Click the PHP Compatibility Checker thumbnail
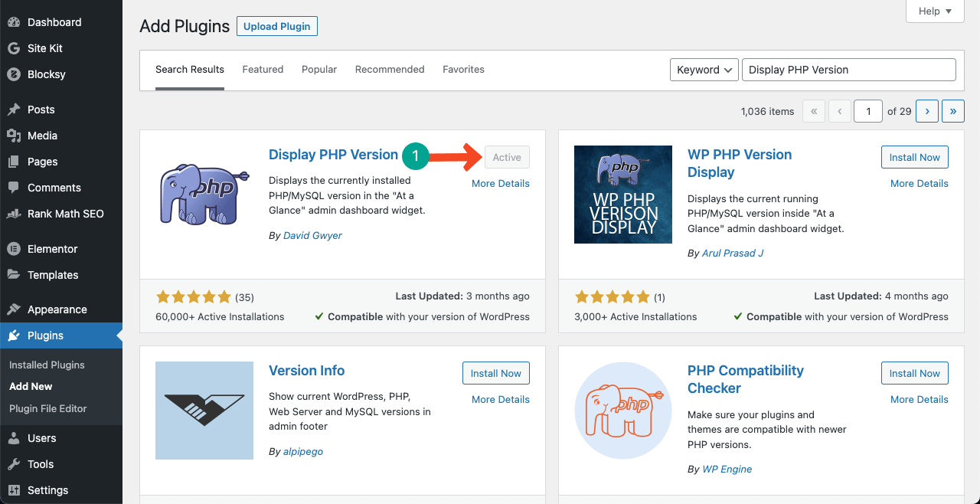Image resolution: width=980 pixels, height=504 pixels. [x=623, y=411]
